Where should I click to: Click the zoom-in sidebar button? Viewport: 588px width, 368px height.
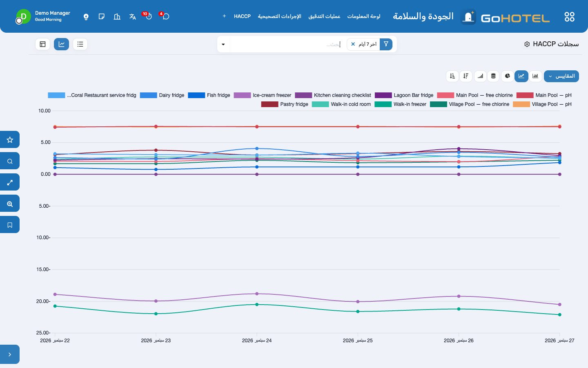tap(10, 204)
